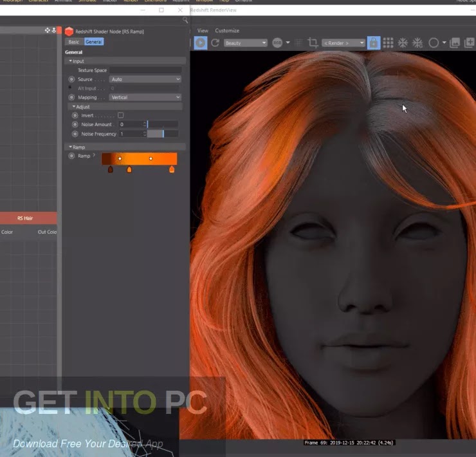Click the Noise Frequency slider

tap(162, 134)
